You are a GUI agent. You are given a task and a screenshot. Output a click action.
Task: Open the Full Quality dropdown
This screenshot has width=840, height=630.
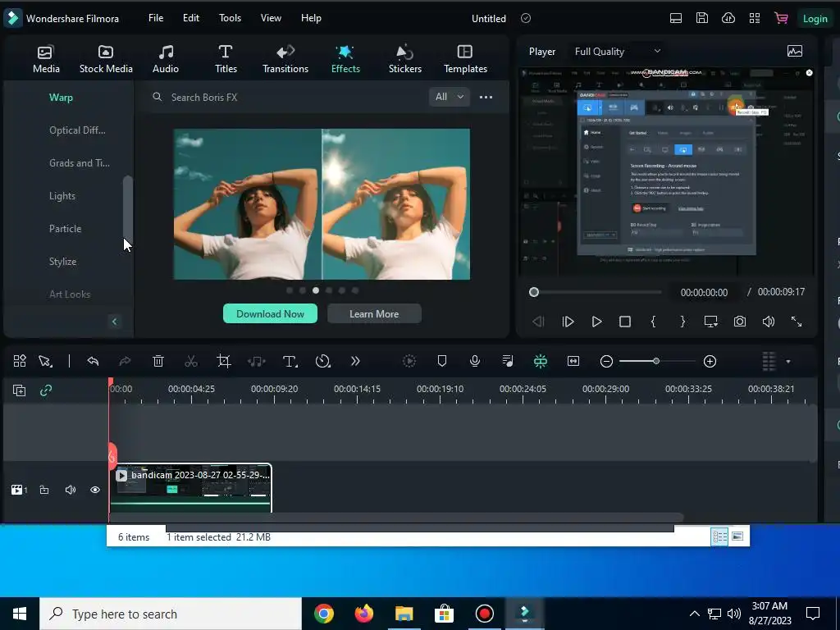pos(617,51)
